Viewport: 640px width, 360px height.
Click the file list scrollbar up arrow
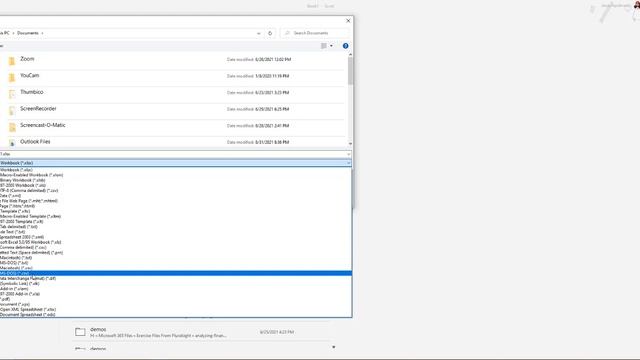click(x=350, y=54)
